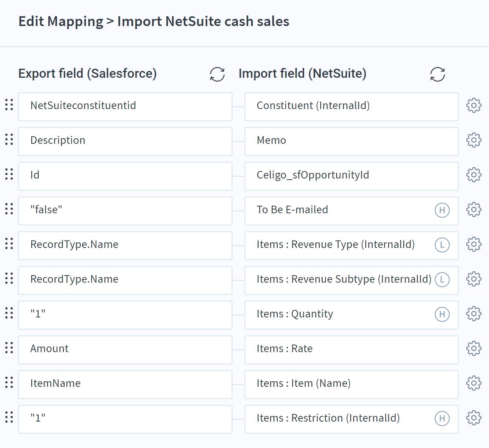Screen dimensions: 489x448
Task: Open settings for Celigo_sfOpportunityId mapping
Action: tap(474, 175)
